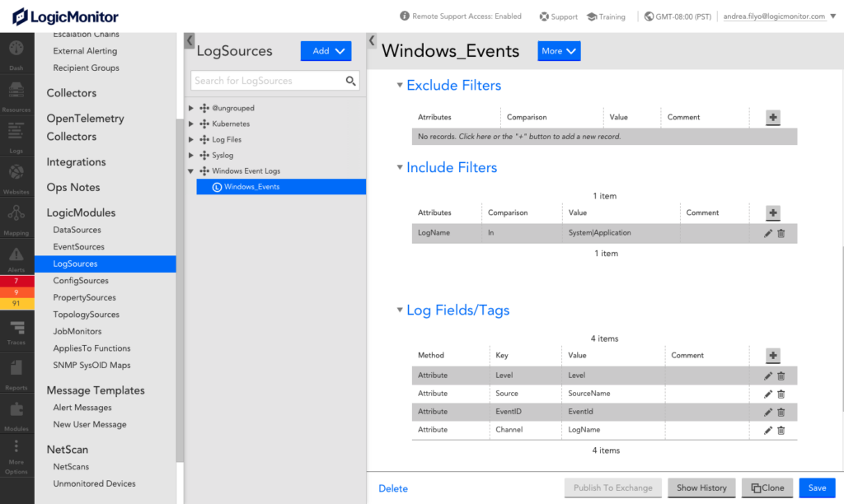Delete the LogName include filter
This screenshot has height=504, width=844.
[x=781, y=233]
